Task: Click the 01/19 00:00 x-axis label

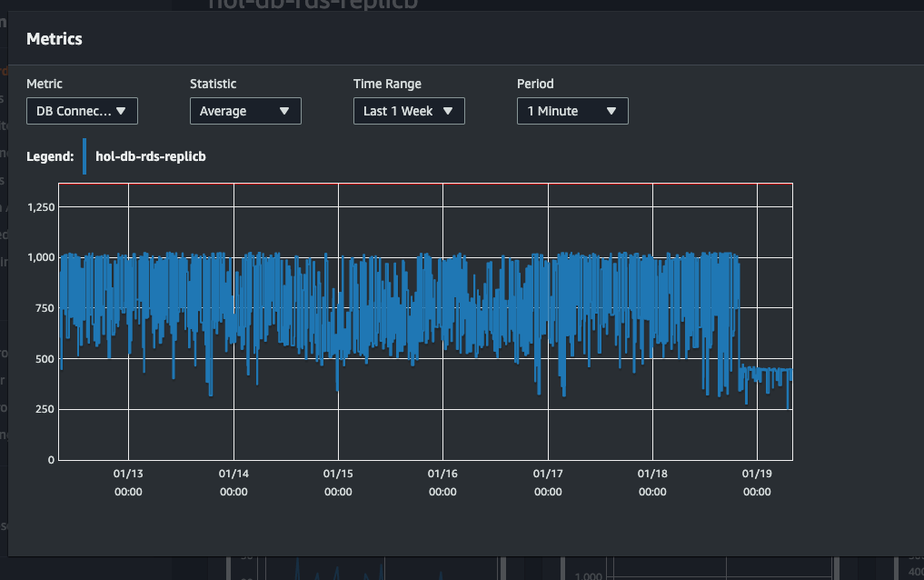Action: coord(757,483)
